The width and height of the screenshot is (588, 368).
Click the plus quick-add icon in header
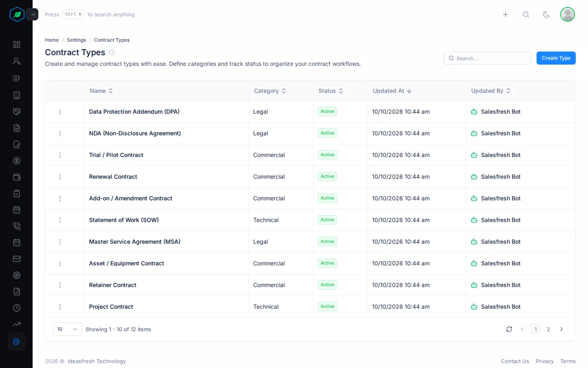pos(506,14)
